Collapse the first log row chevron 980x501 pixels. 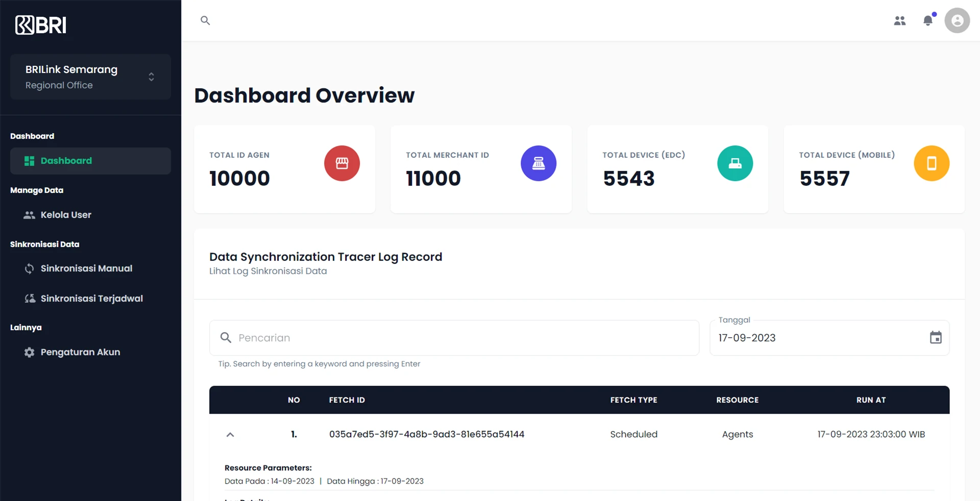(x=230, y=435)
